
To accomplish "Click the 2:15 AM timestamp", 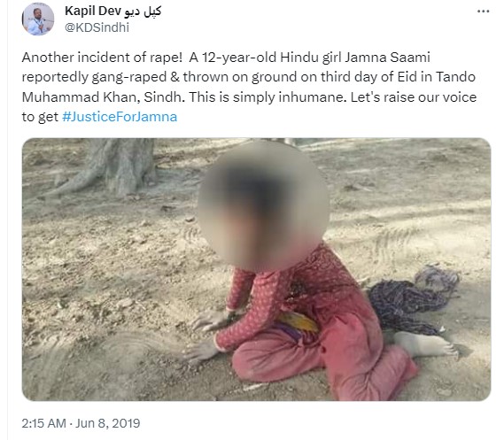I will pyautogui.click(x=43, y=423).
